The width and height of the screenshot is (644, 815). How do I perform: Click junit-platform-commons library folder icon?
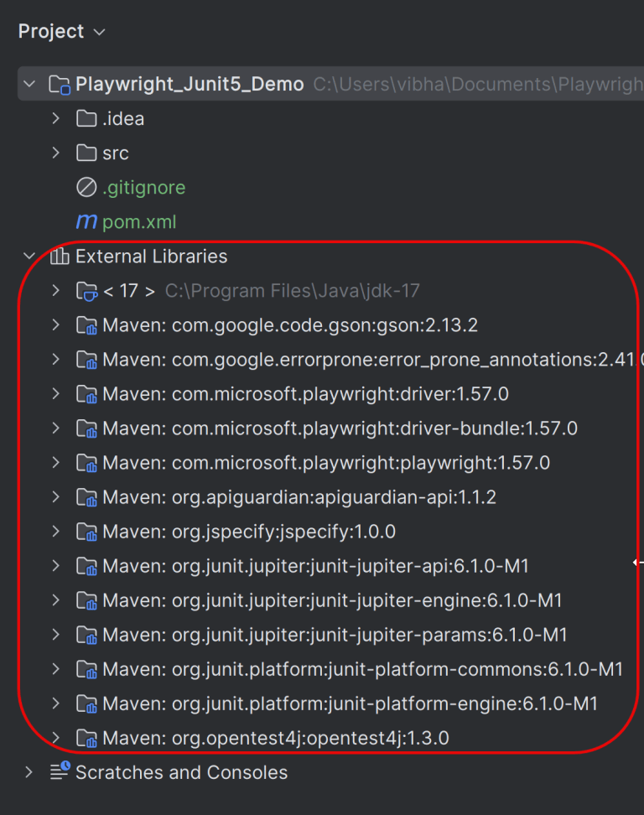(x=87, y=669)
